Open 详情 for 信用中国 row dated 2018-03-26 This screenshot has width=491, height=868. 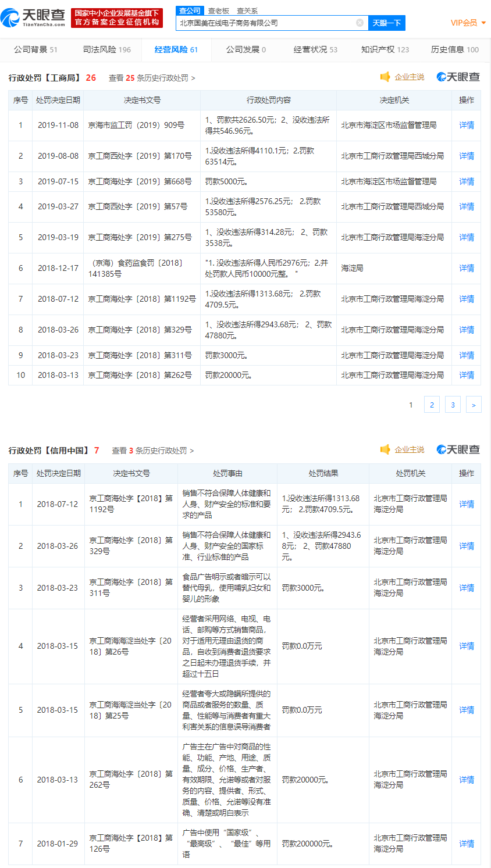467,546
